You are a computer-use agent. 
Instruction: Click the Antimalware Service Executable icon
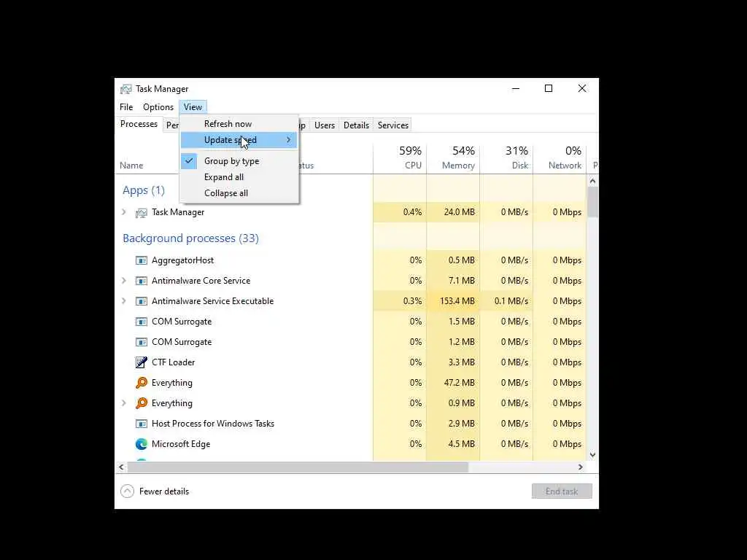point(141,301)
